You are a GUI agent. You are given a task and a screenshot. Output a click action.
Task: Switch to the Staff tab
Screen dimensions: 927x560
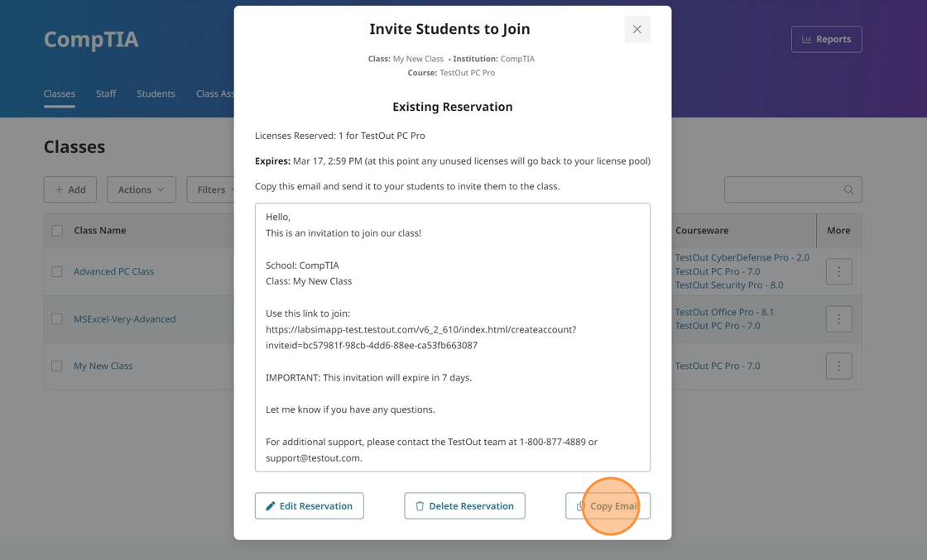click(106, 93)
